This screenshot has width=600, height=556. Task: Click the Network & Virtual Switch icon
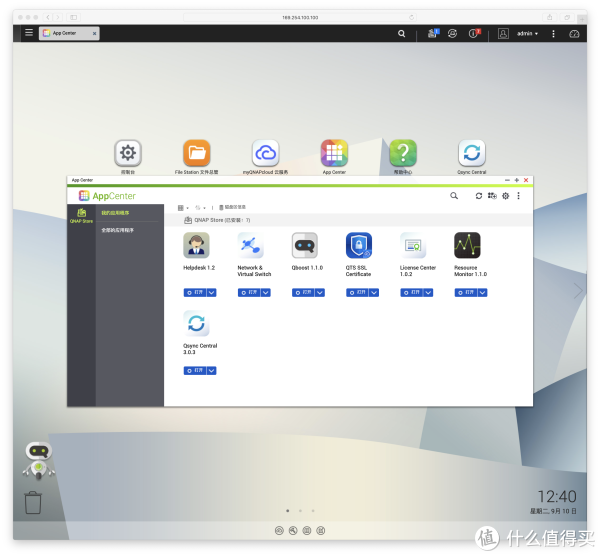251,245
